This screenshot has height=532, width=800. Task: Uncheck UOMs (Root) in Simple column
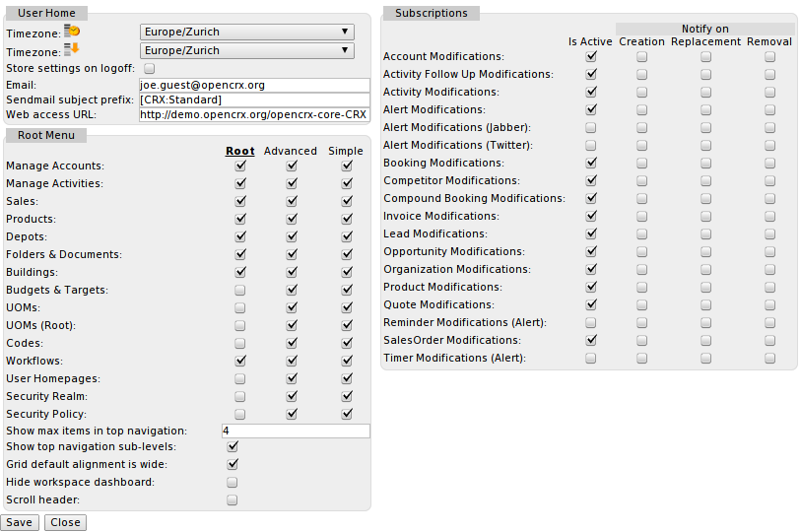click(347, 325)
